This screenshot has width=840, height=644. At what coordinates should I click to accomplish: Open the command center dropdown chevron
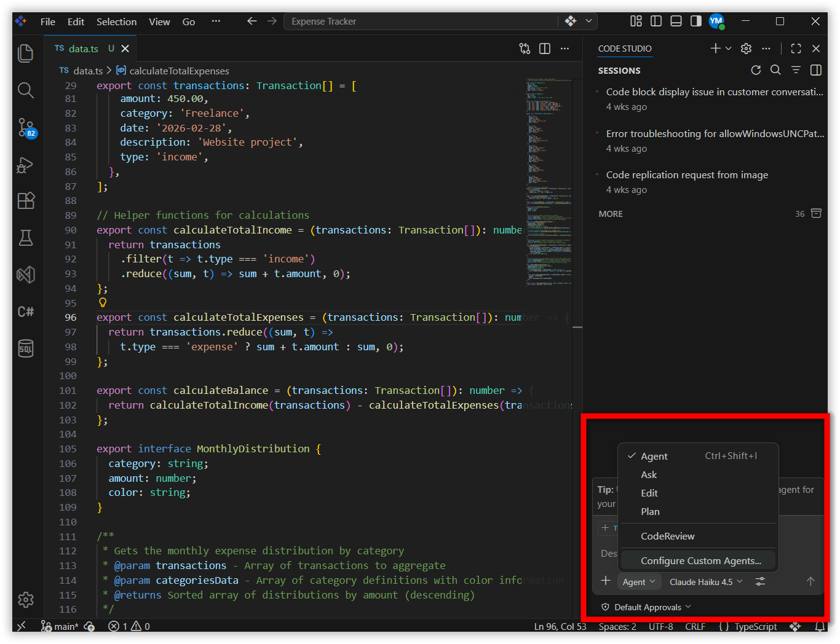click(588, 21)
